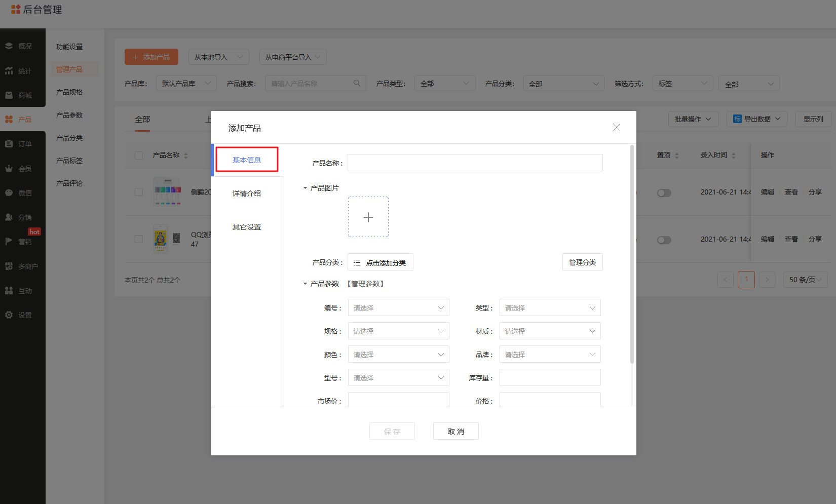Image resolution: width=836 pixels, height=504 pixels.
Task: Click the 保存 button
Action: (x=392, y=431)
